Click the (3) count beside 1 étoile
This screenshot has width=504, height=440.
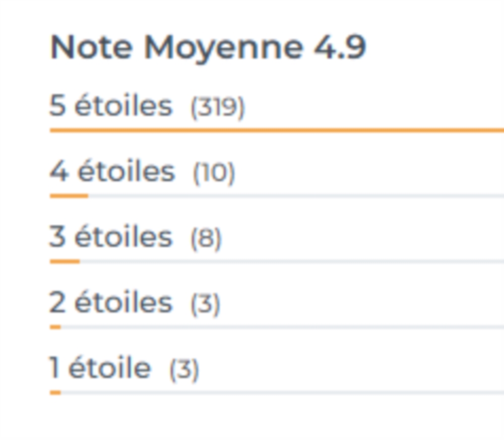184,369
